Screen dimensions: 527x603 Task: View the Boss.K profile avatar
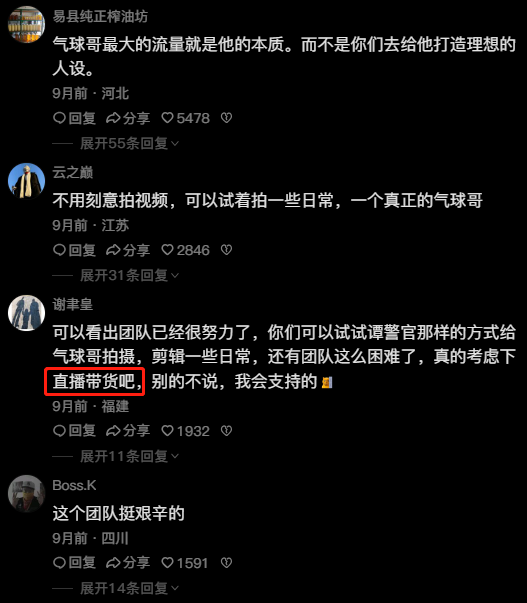27,494
